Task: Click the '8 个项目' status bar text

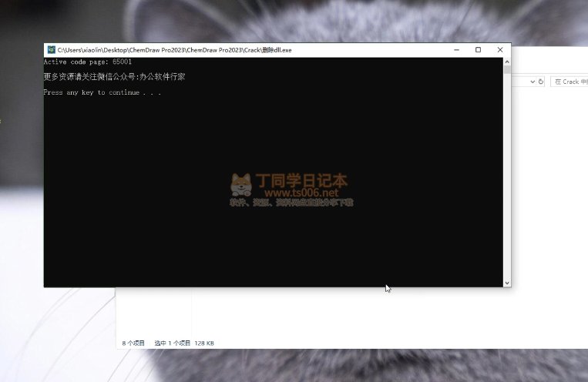Action: [133, 343]
